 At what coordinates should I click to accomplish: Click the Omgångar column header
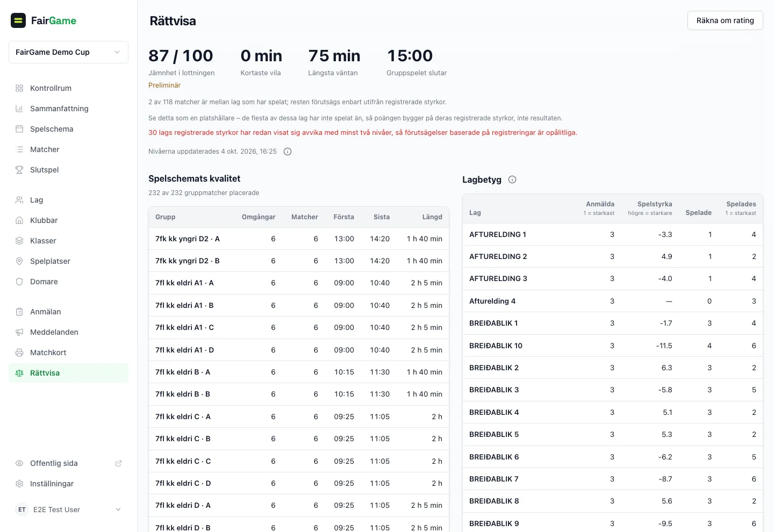[259, 217]
